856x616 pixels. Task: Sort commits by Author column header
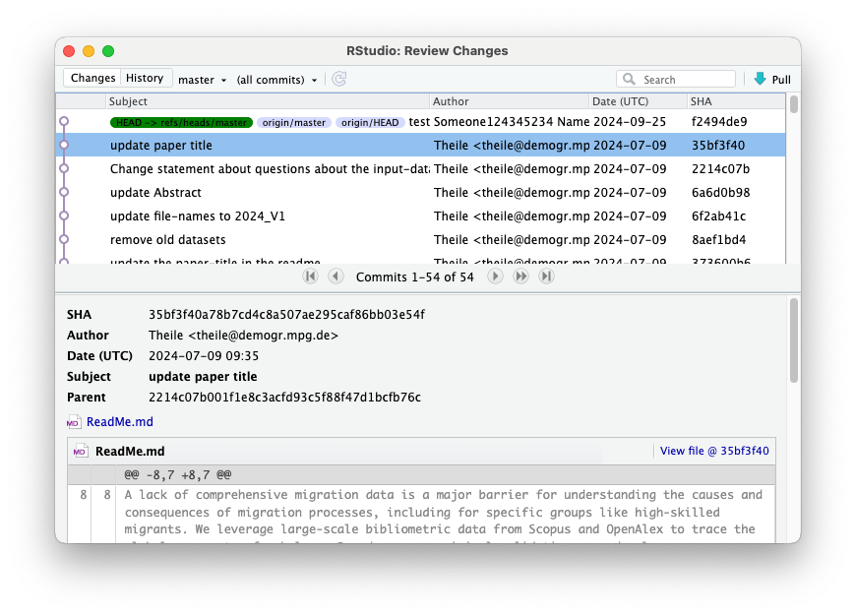452,101
